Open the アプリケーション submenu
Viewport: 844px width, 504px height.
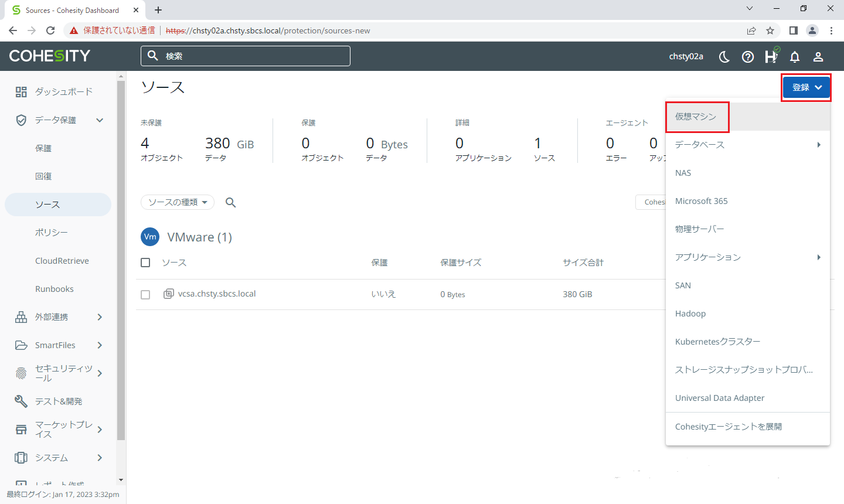pyautogui.click(x=748, y=257)
